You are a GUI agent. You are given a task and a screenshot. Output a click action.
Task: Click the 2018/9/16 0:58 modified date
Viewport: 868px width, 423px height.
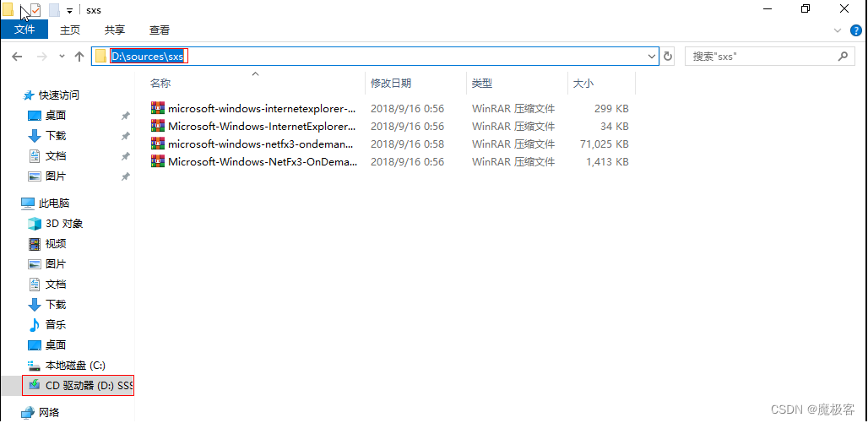408,144
